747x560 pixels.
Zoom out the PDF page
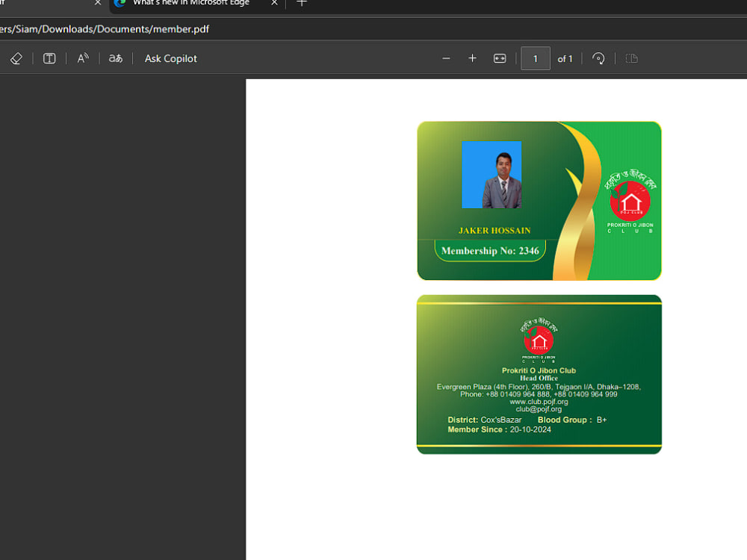click(x=446, y=58)
